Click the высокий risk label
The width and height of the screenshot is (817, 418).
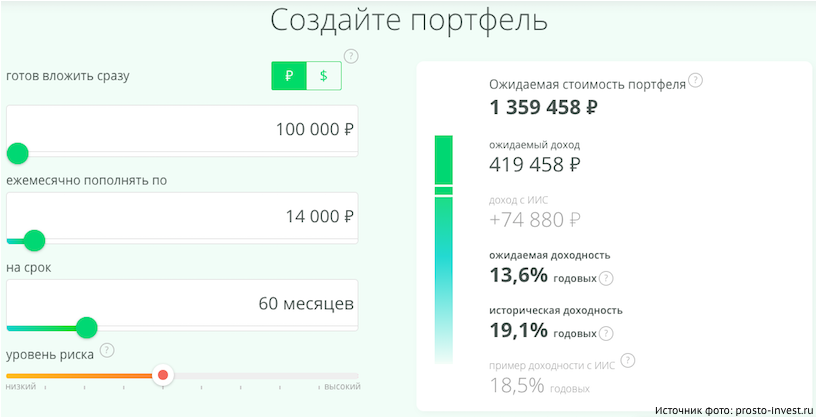pos(342,387)
